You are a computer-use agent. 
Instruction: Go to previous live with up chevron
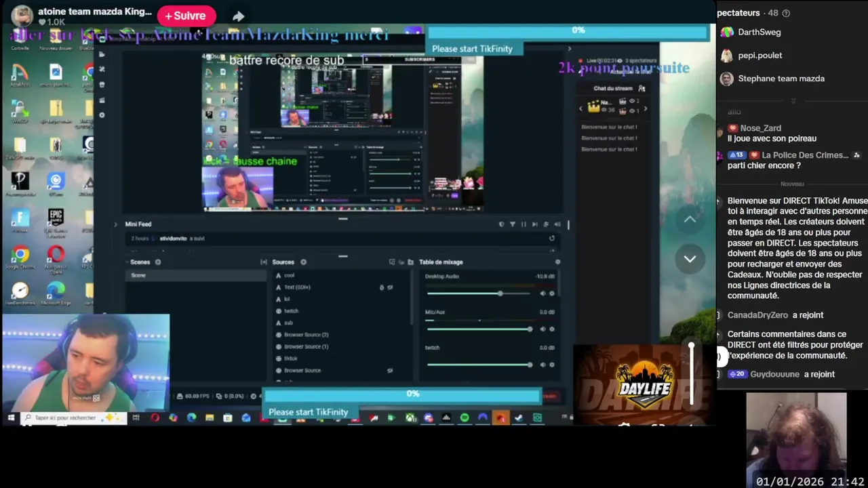pyautogui.click(x=690, y=219)
